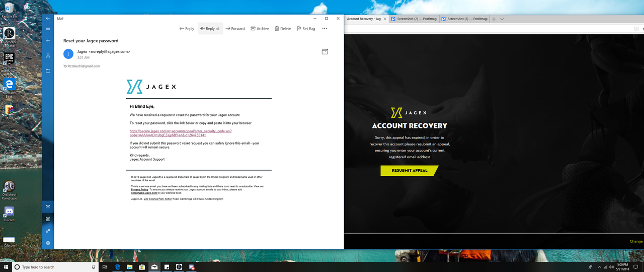Open the Jagex password reset link

point(181,133)
